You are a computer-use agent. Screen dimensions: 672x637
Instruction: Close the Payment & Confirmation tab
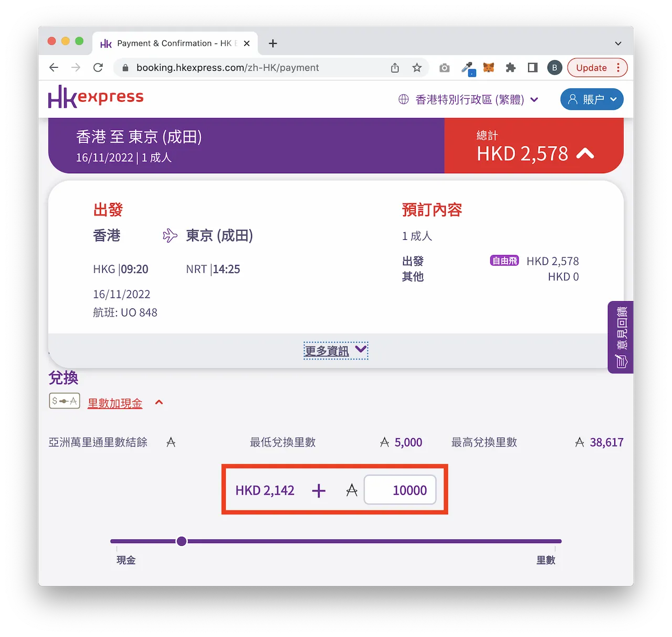tap(247, 44)
